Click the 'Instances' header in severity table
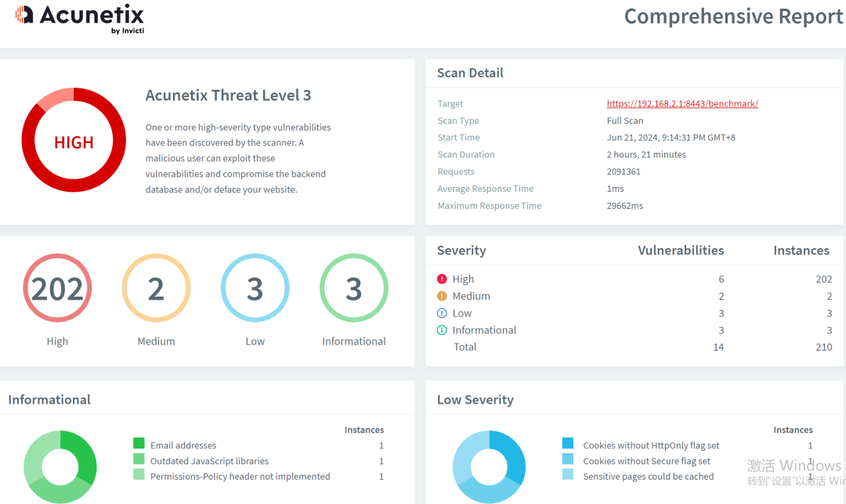 (801, 250)
